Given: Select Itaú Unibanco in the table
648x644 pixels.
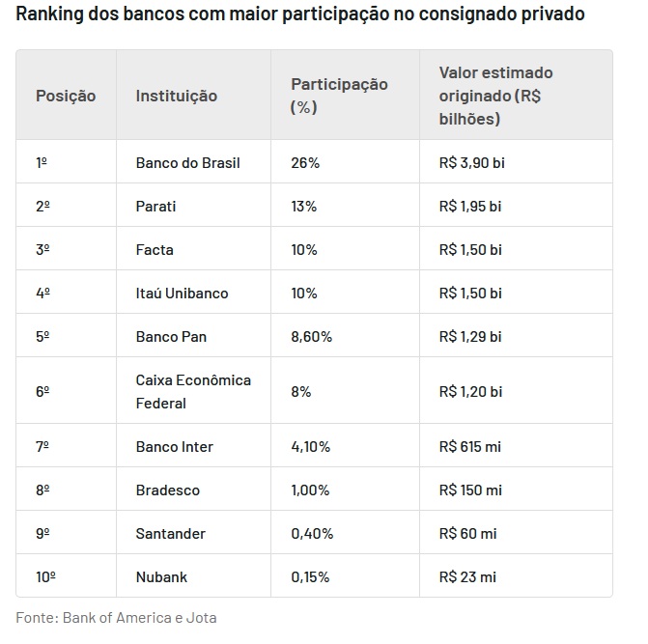Looking at the screenshot, I should coord(182,293).
